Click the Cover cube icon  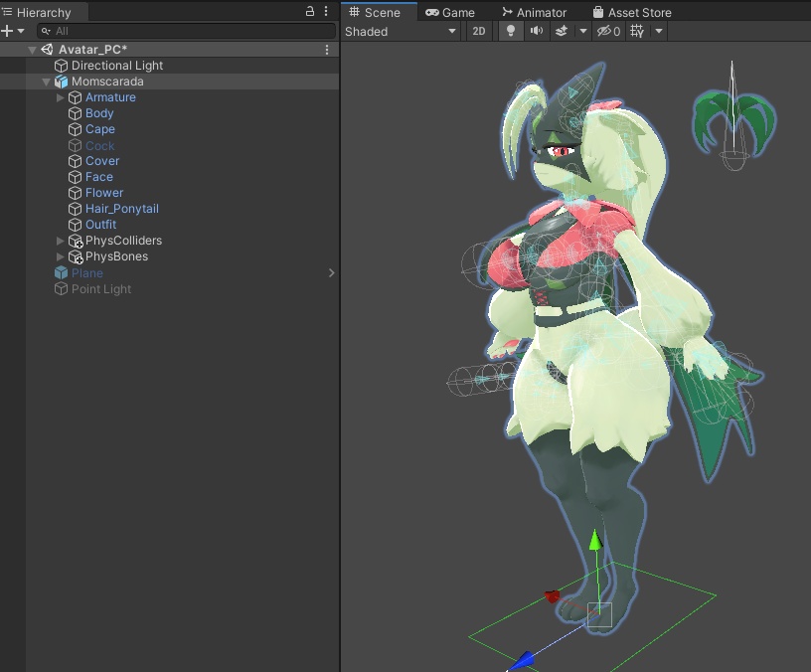(x=75, y=161)
